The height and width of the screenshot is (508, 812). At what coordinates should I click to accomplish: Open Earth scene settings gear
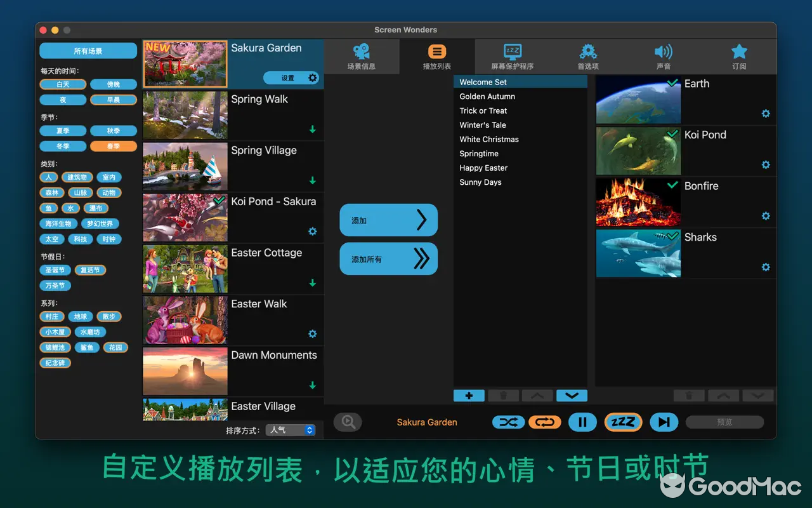point(766,114)
